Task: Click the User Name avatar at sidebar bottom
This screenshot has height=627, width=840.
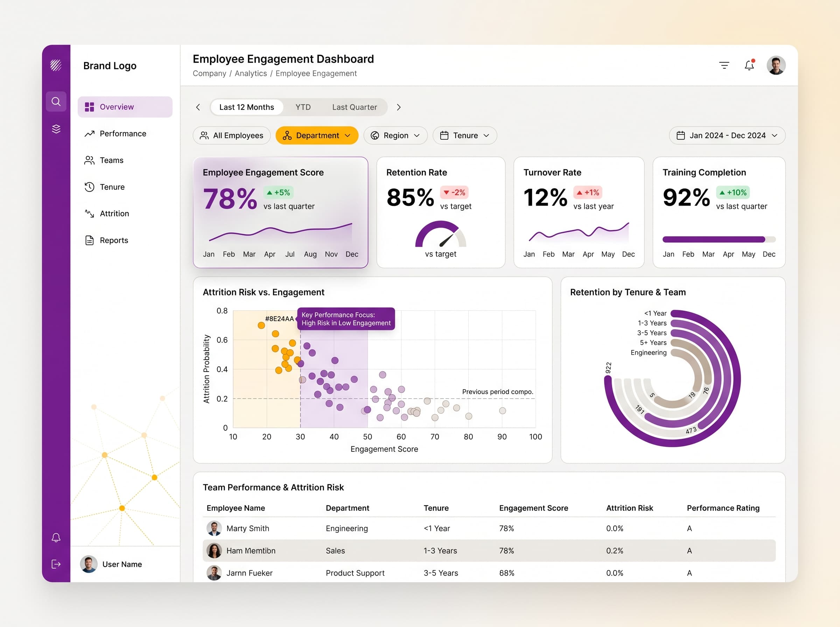Action: pyautogui.click(x=89, y=564)
